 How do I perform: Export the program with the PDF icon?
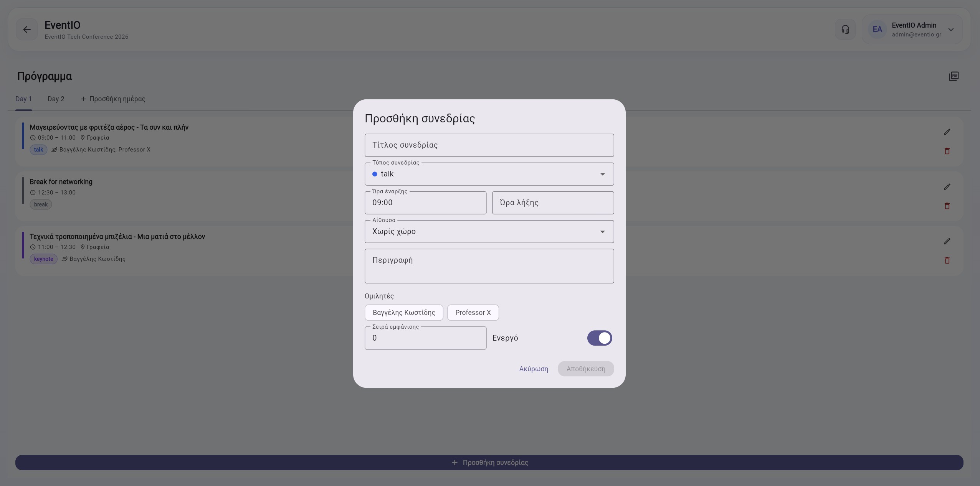coord(954,76)
